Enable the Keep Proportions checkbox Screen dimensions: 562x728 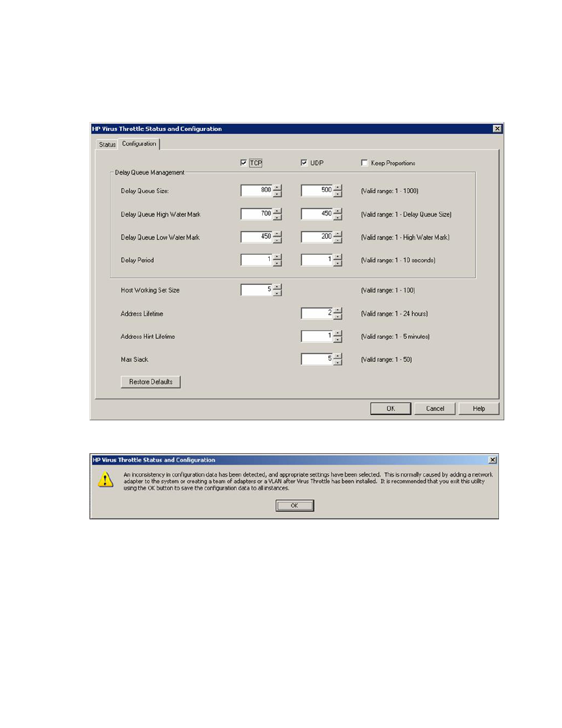(364, 163)
